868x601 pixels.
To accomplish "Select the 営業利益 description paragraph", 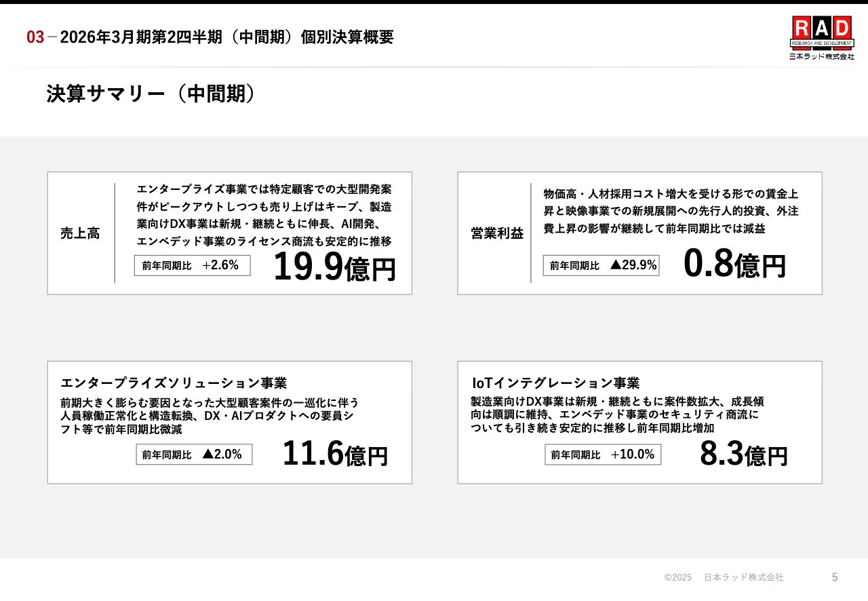I will point(671,211).
